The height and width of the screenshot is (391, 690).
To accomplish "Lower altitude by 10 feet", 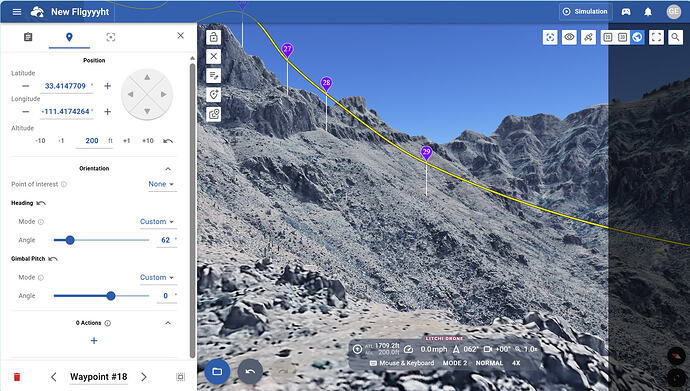I will pyautogui.click(x=40, y=141).
